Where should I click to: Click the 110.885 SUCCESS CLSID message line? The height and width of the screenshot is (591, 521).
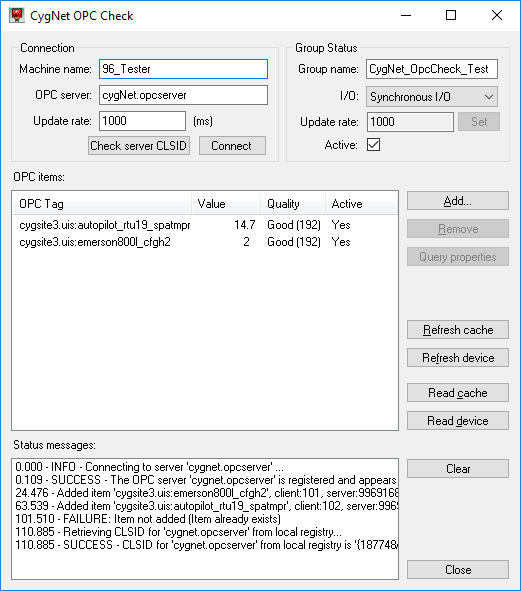(x=206, y=545)
